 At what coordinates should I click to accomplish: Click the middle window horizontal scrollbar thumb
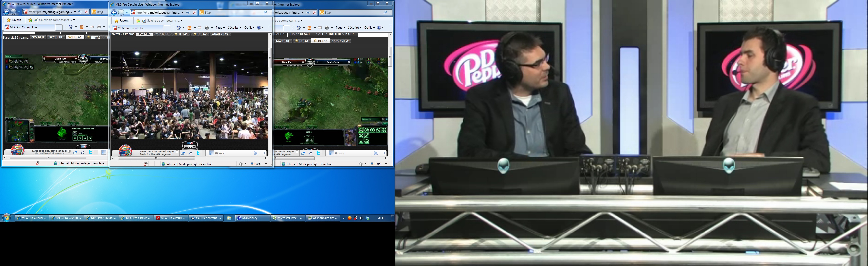156,158
